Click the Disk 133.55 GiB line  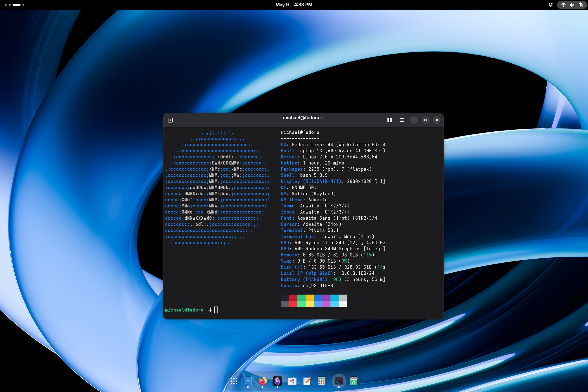(x=333, y=267)
